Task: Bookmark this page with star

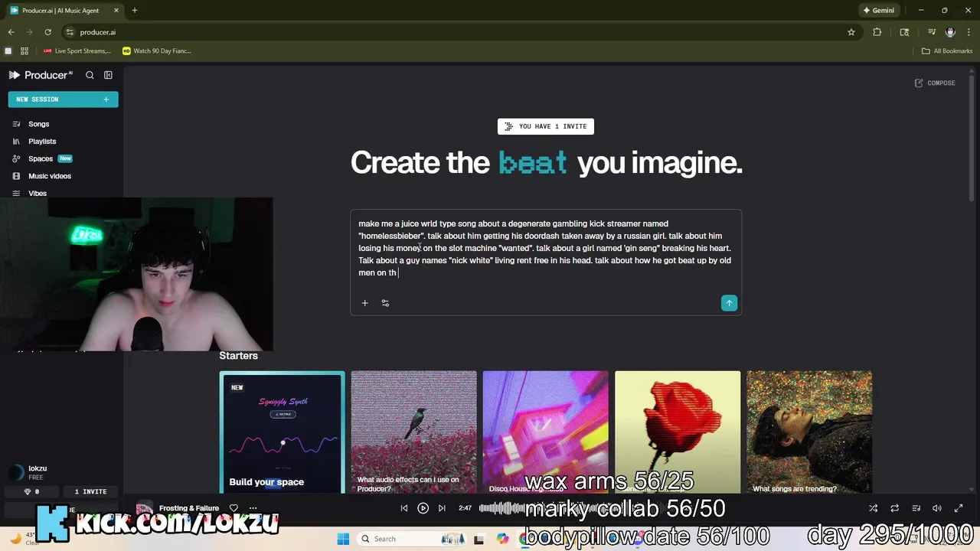Action: [x=851, y=32]
